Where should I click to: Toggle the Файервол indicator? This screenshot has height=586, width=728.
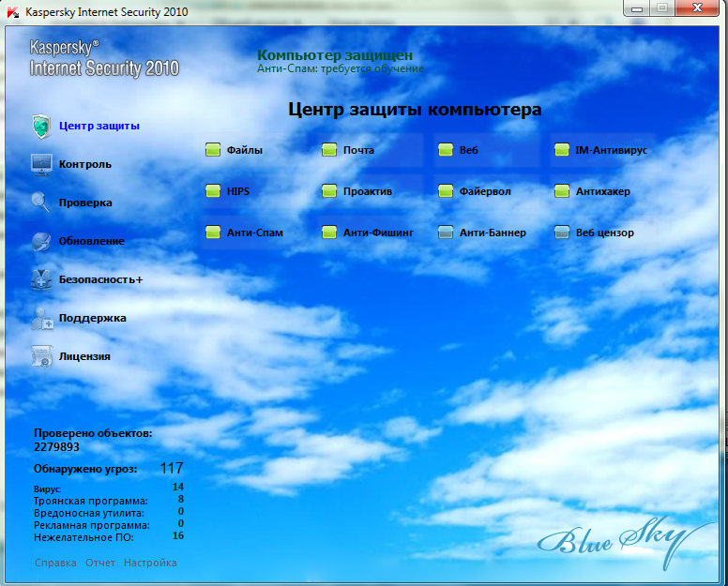446,191
